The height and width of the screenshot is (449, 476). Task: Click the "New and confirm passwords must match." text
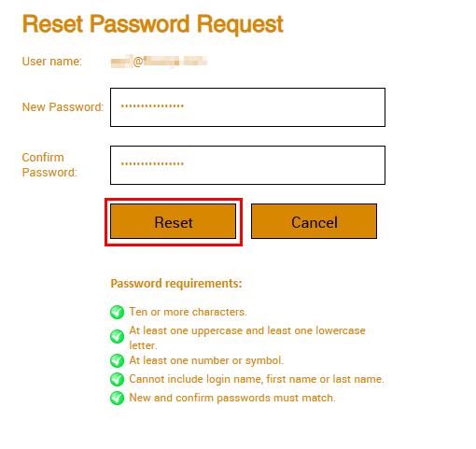click(x=232, y=398)
